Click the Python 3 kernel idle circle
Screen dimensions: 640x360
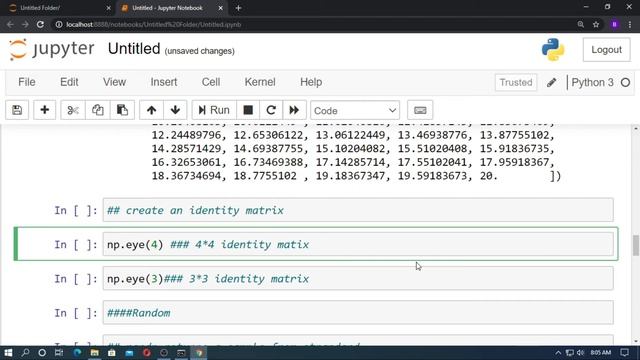tap(625, 82)
